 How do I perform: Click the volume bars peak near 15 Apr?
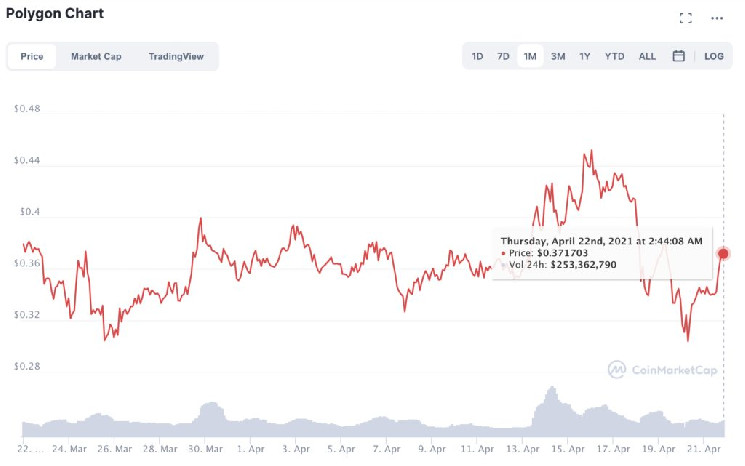tap(550, 390)
